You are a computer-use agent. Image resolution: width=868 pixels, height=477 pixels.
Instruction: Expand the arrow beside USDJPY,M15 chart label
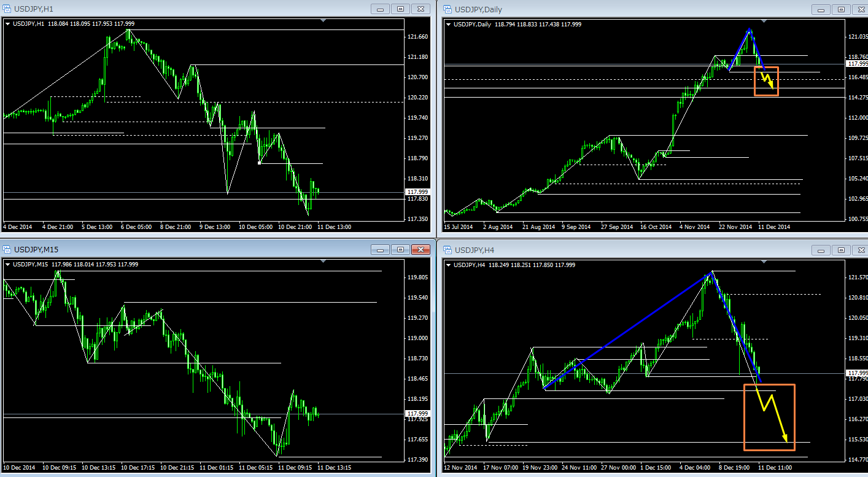click(8, 265)
